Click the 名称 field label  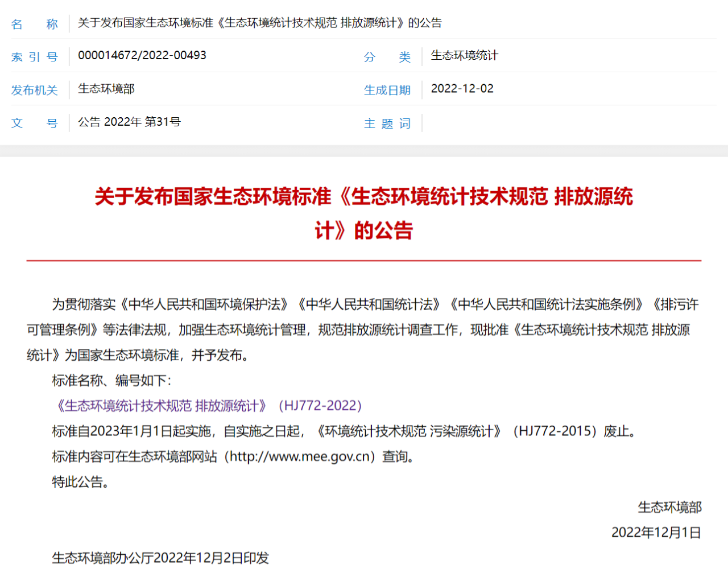35,24
